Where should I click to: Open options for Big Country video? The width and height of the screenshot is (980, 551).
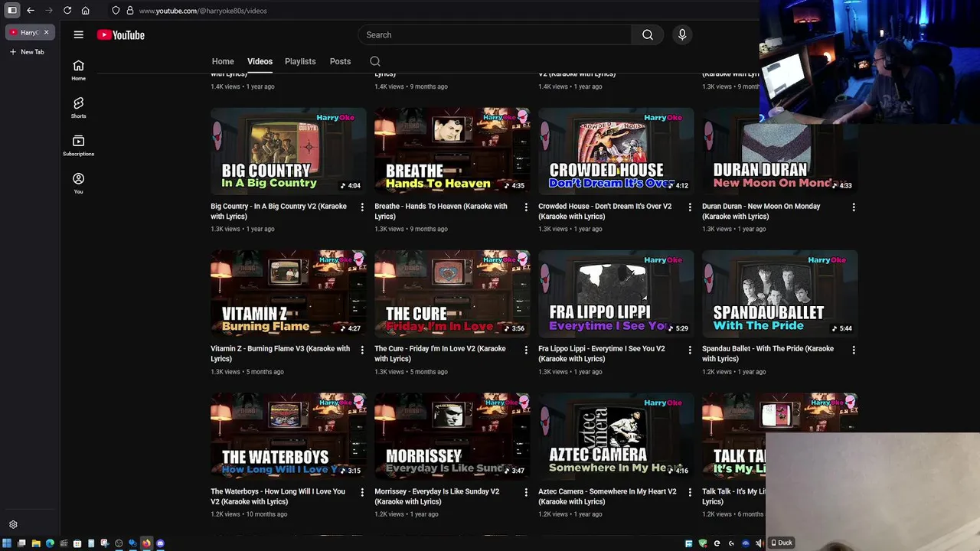(x=362, y=207)
